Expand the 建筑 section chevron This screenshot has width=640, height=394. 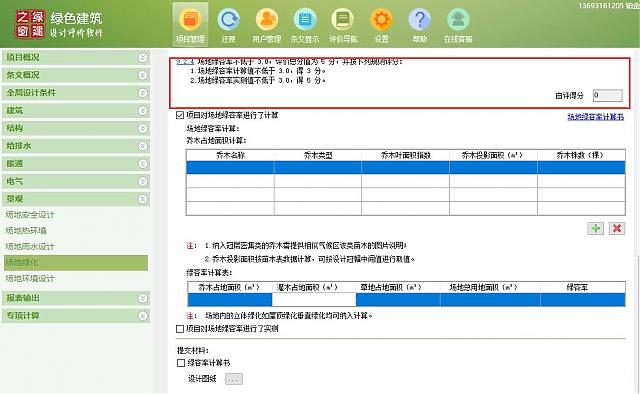click(142, 111)
